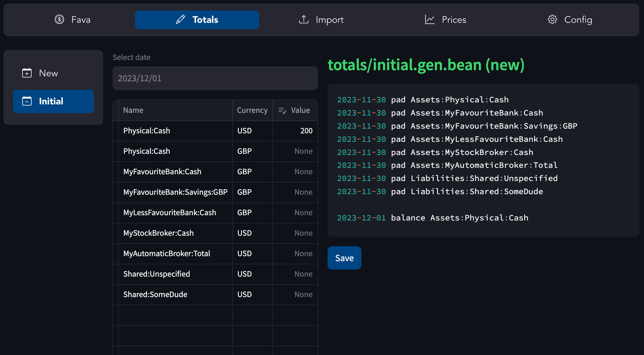644x355 pixels.
Task: Edit the value for Shared:SomeDude
Action: (x=295, y=295)
